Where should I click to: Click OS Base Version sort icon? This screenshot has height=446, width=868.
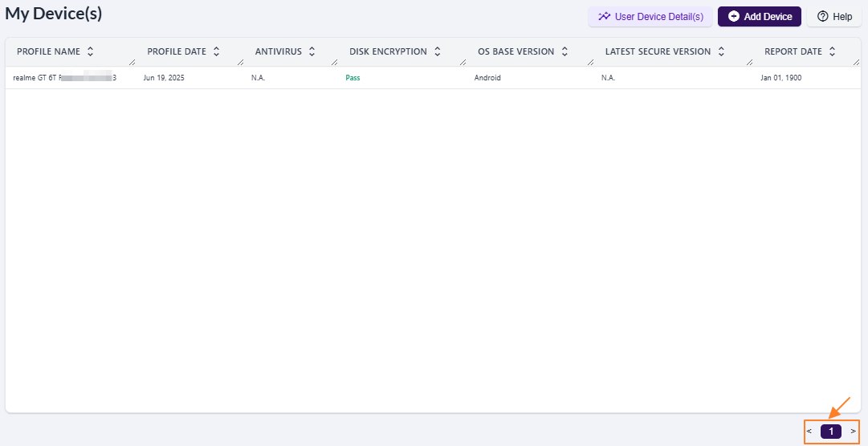pyautogui.click(x=564, y=51)
